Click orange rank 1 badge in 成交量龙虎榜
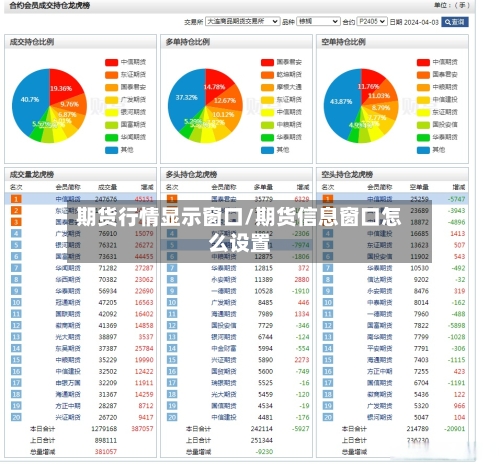This screenshot has height=464, width=500. [x=16, y=199]
